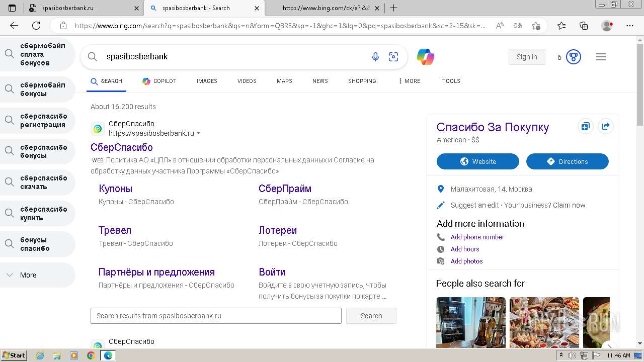Screen dimensions: 644x362
Task: Launch Chrome from the taskbar
Action: point(91,355)
